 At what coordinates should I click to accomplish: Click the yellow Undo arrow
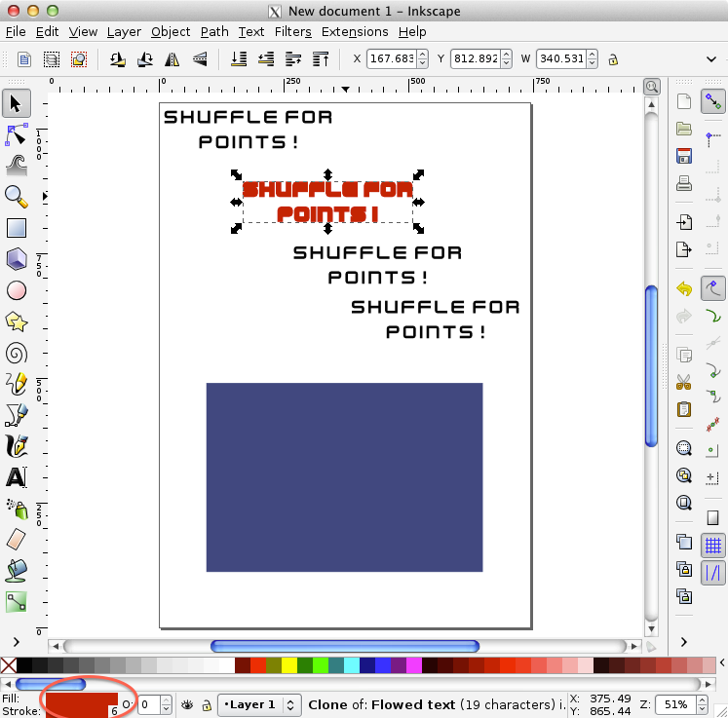pyautogui.click(x=684, y=289)
